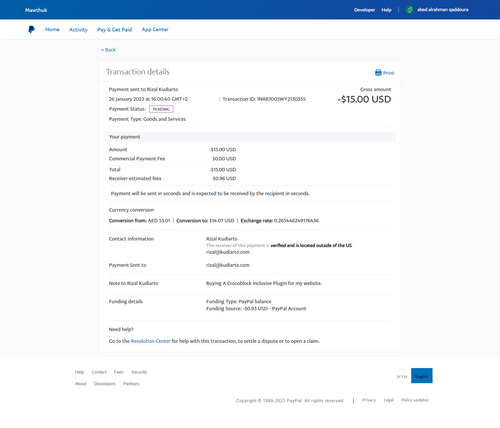Open the footer Partners link
The width and height of the screenshot is (500, 428).
pyautogui.click(x=131, y=384)
